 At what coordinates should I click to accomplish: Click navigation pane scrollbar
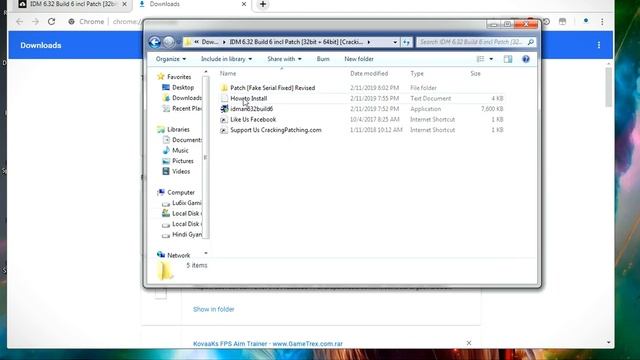pyautogui.click(x=205, y=157)
